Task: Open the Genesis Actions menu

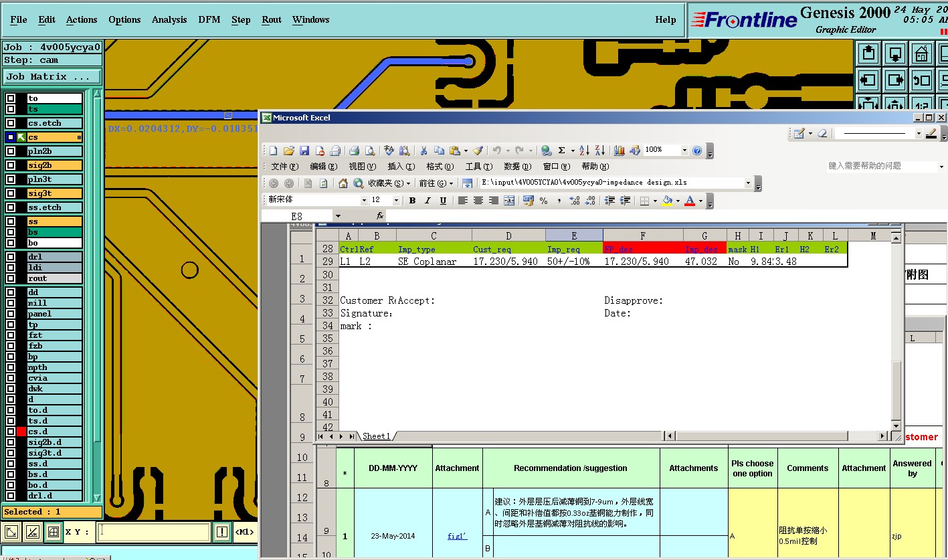Action: 82,19
